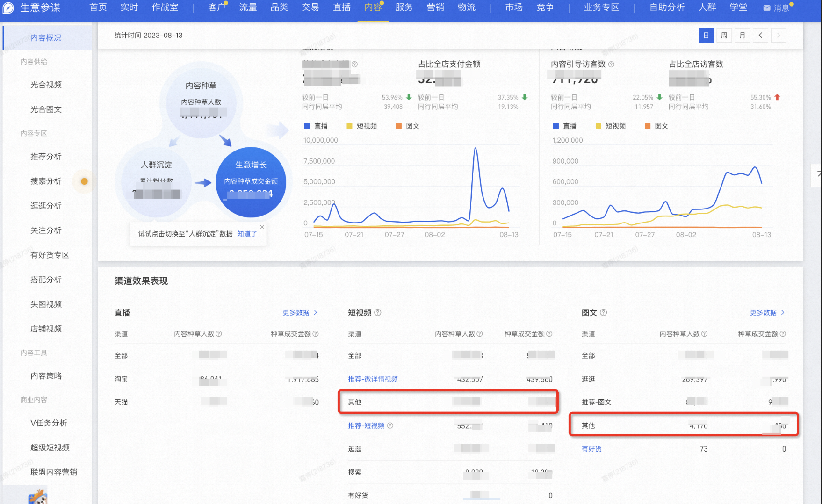
Task: Open 自助分析 in top navigation
Action: click(667, 7)
